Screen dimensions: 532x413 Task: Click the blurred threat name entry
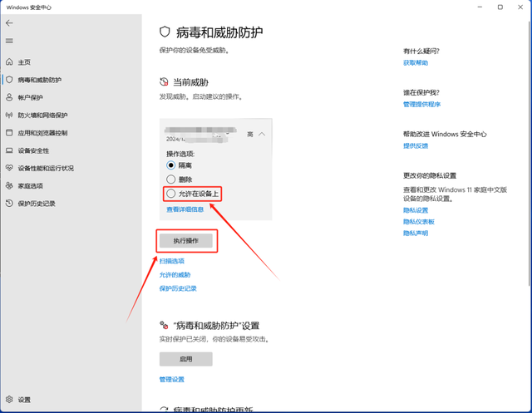[x=200, y=130]
